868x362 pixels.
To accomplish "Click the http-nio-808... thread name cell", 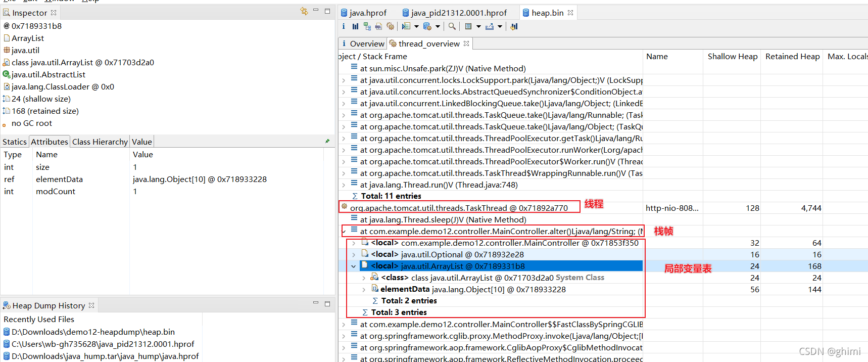I will [672, 208].
